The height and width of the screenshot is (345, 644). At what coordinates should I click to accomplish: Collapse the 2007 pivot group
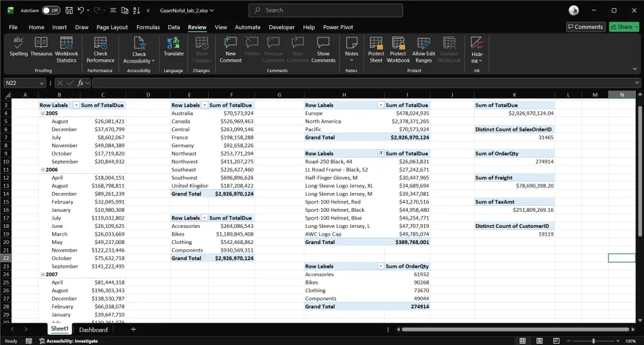click(x=42, y=274)
